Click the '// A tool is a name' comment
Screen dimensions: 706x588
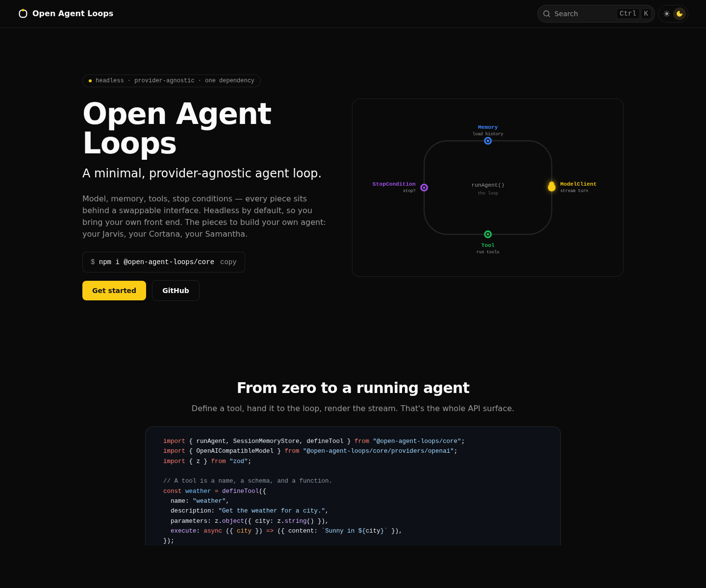248,481
